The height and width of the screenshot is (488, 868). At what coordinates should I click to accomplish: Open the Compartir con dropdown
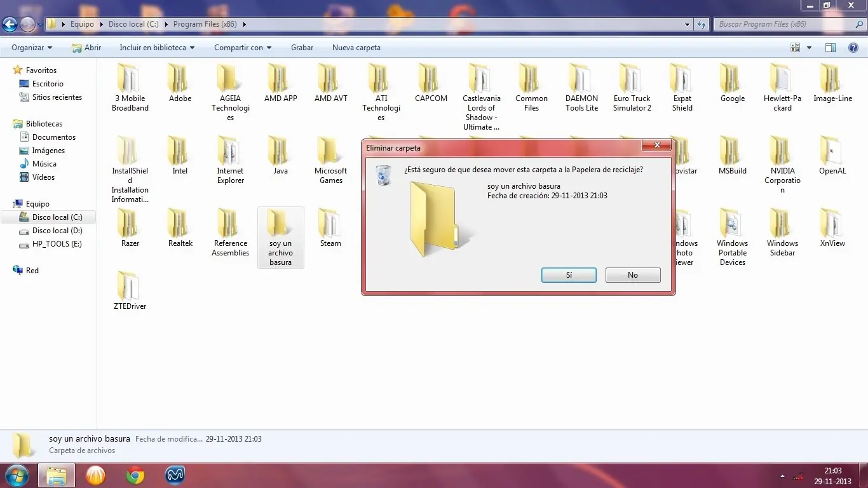[x=243, y=48]
